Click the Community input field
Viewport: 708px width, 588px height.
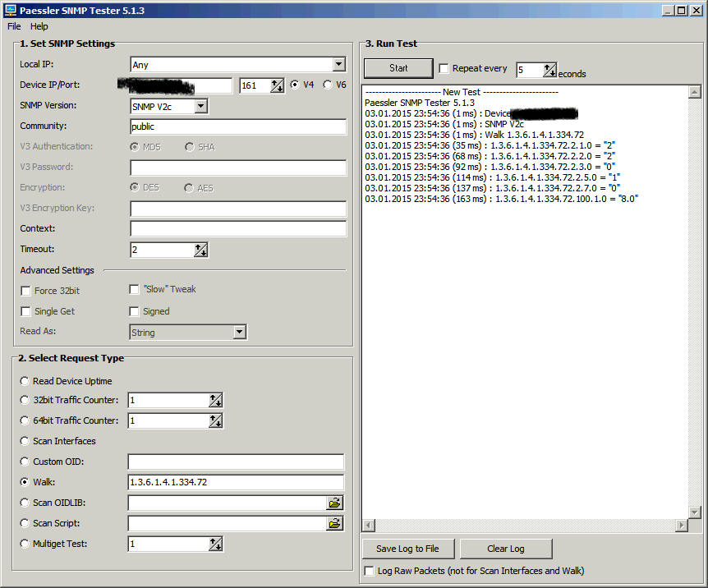(238, 127)
